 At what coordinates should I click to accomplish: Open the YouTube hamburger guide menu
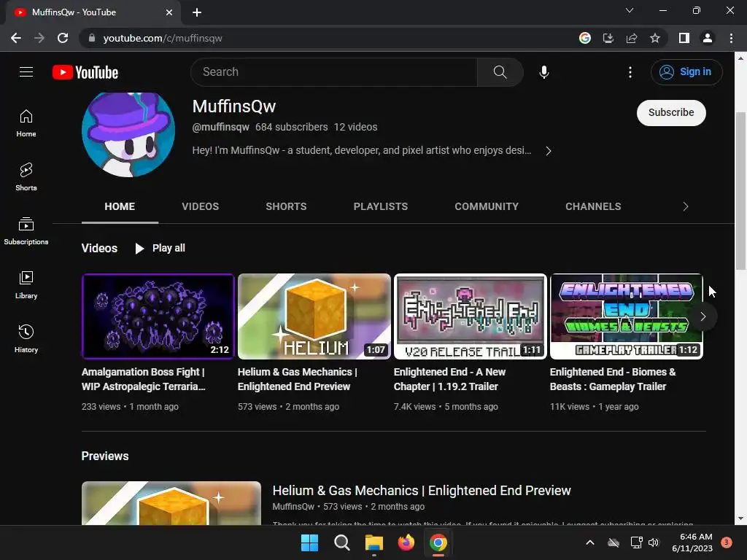(26, 72)
